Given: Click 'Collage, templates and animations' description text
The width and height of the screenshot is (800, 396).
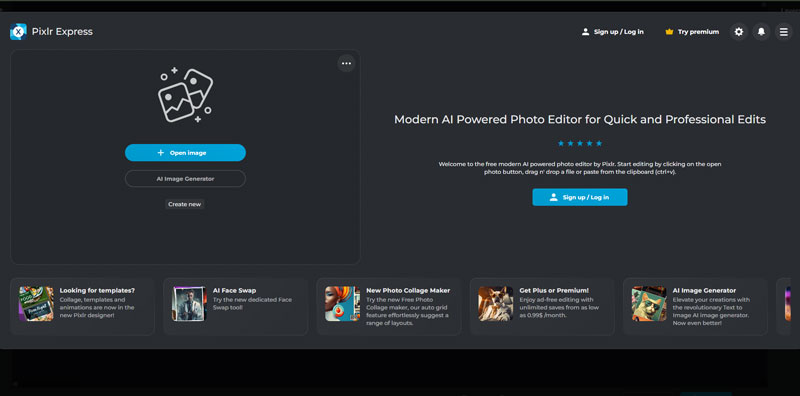Looking at the screenshot, I should pos(97,308).
